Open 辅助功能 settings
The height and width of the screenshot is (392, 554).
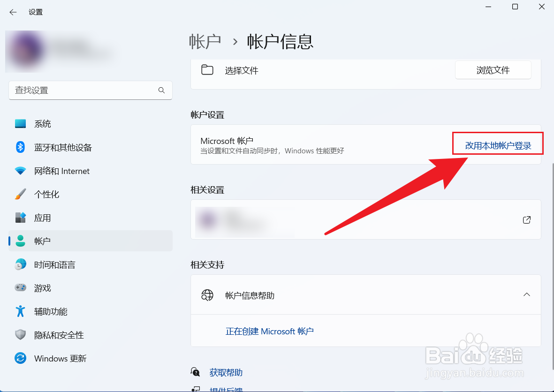point(91,311)
